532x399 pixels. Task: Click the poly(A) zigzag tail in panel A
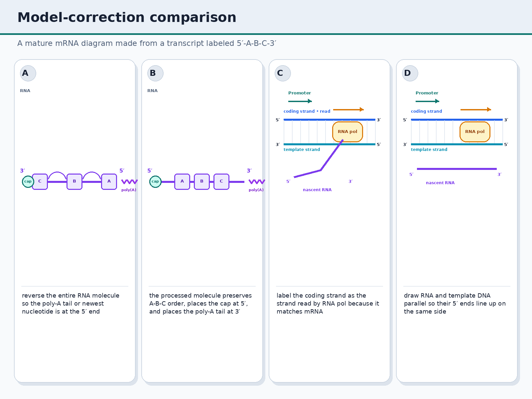pos(129,182)
